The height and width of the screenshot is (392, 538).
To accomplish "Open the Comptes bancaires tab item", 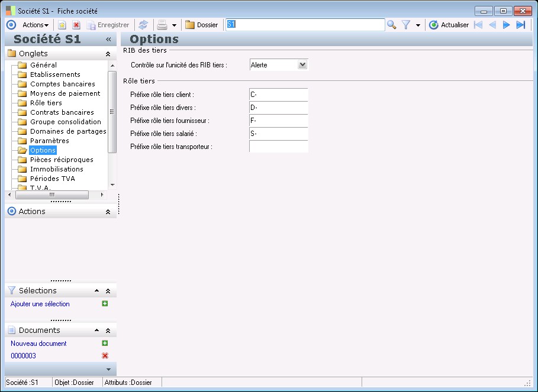I will [62, 84].
